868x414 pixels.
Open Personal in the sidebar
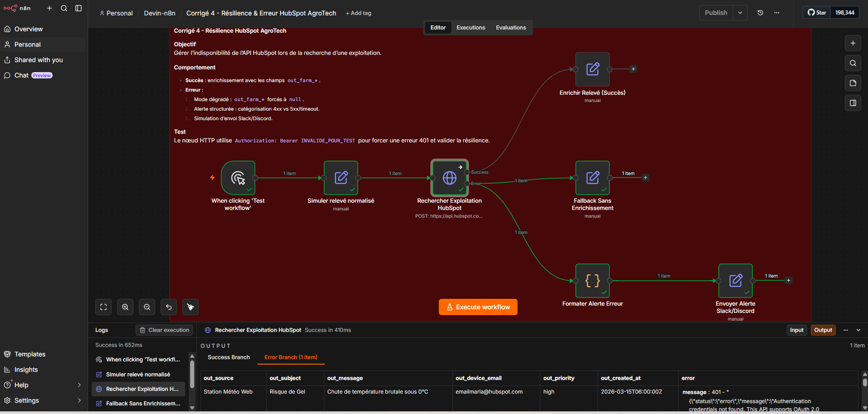click(44, 44)
